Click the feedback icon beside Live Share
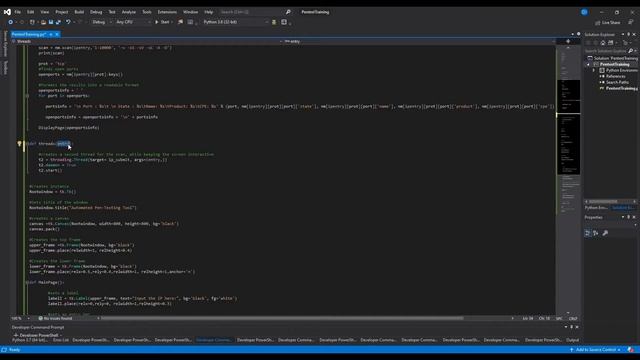The image size is (640, 360). pyautogui.click(x=631, y=22)
